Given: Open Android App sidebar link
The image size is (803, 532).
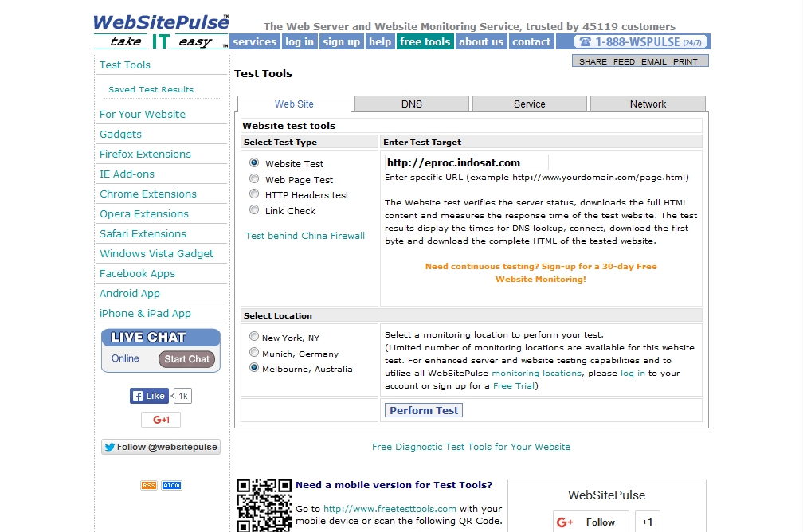Looking at the screenshot, I should [130, 294].
